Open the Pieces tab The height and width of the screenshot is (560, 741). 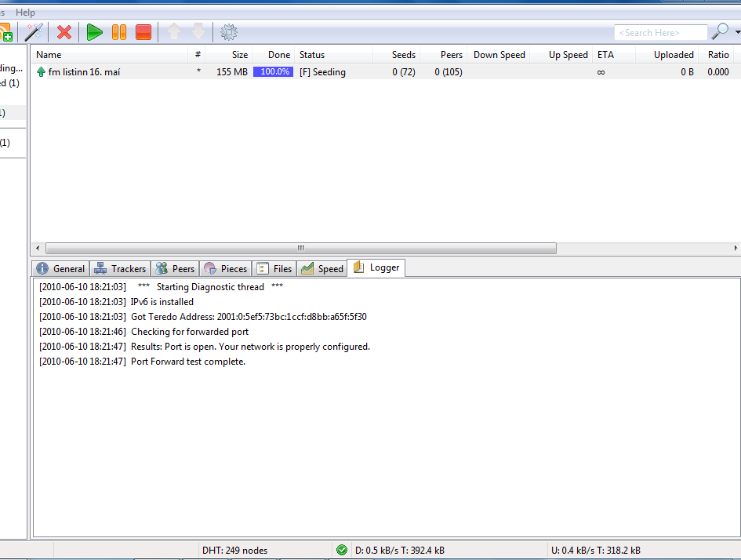(x=225, y=268)
